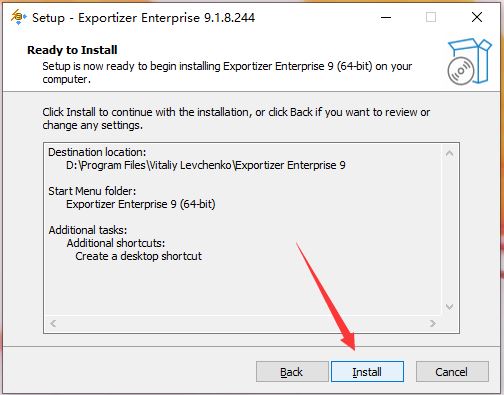
Task: Click the summary box scroll up arrow
Action: [x=449, y=153]
